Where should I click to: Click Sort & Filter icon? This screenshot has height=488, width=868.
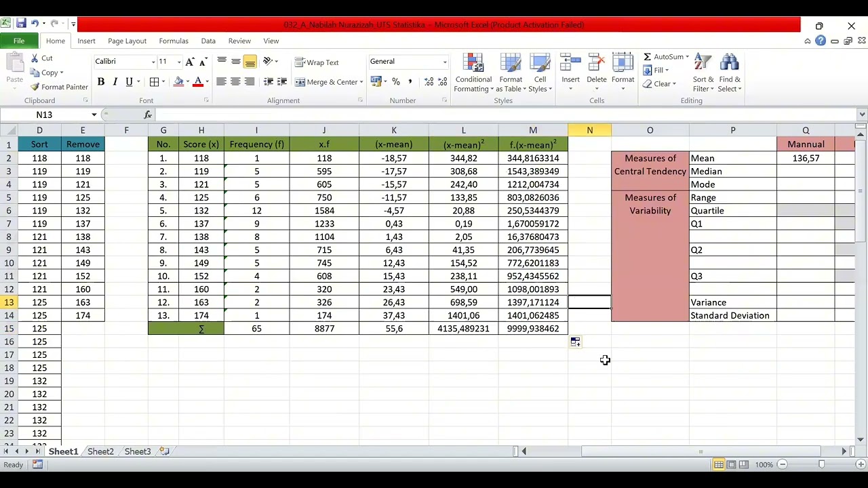click(x=703, y=63)
